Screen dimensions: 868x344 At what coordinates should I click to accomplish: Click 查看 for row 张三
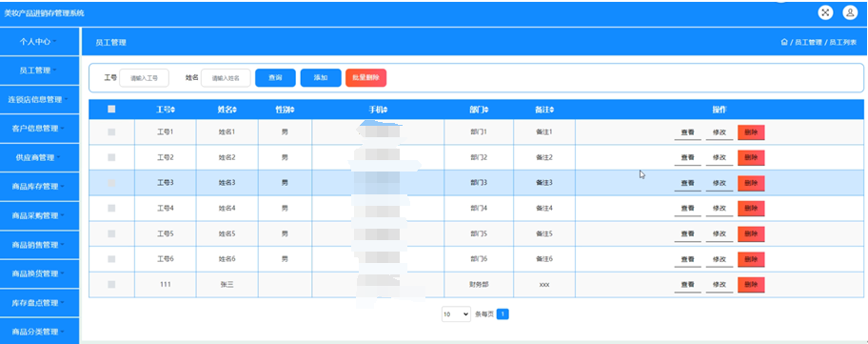(x=687, y=285)
